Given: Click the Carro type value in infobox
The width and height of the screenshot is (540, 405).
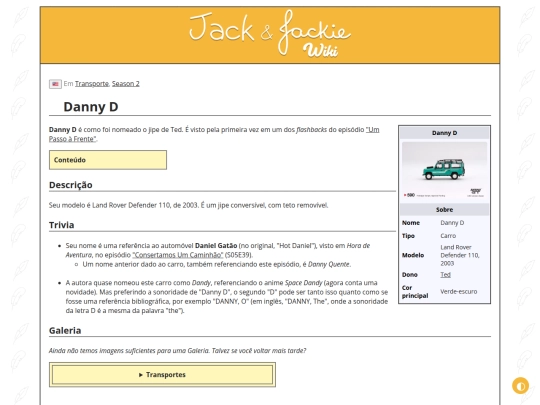Looking at the screenshot, I should click(448, 236).
